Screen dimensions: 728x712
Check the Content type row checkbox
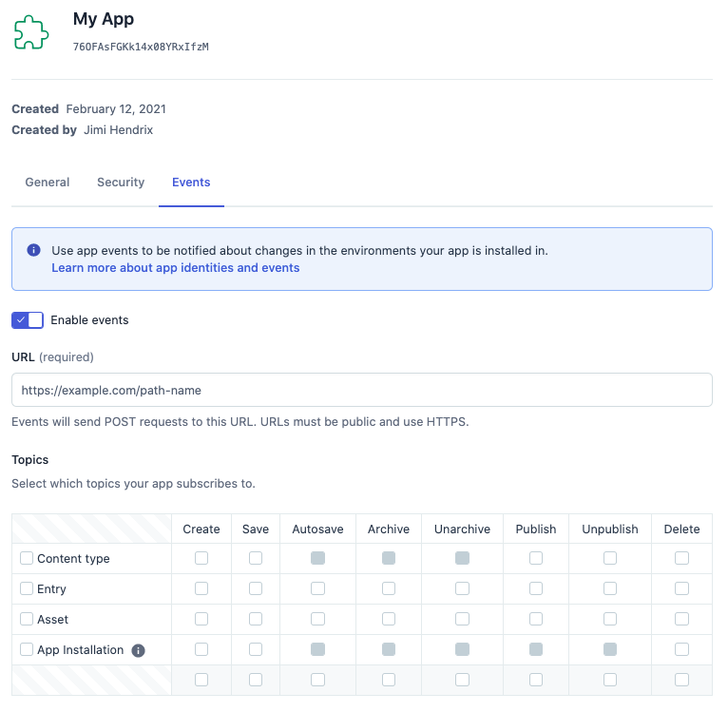click(x=27, y=559)
